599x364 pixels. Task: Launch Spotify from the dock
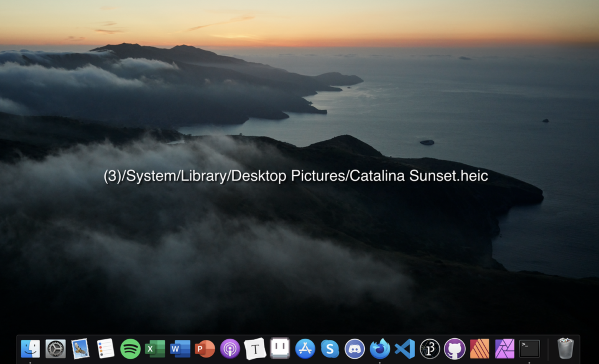coord(130,349)
